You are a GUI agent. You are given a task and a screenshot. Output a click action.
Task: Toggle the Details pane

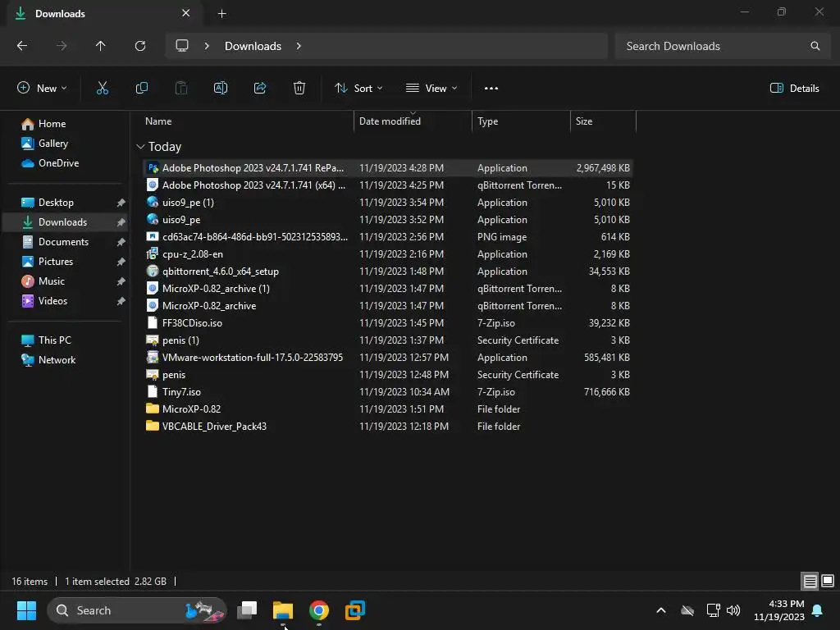tap(794, 89)
